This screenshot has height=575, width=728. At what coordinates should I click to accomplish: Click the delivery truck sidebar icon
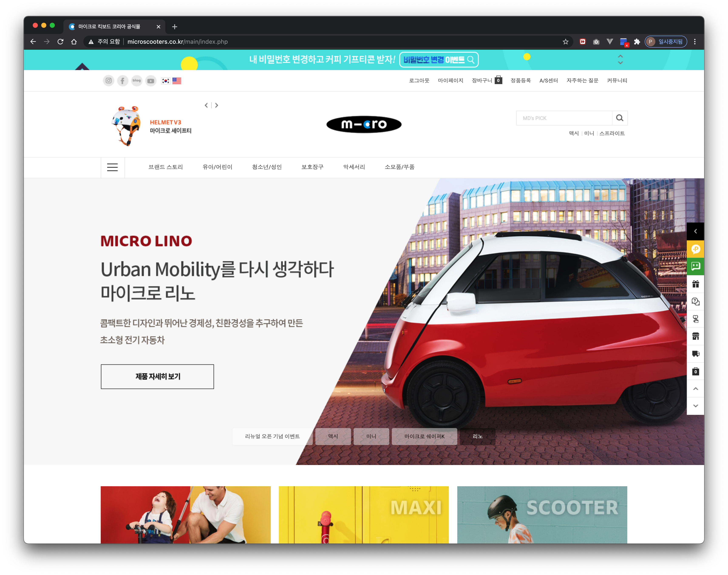click(695, 354)
